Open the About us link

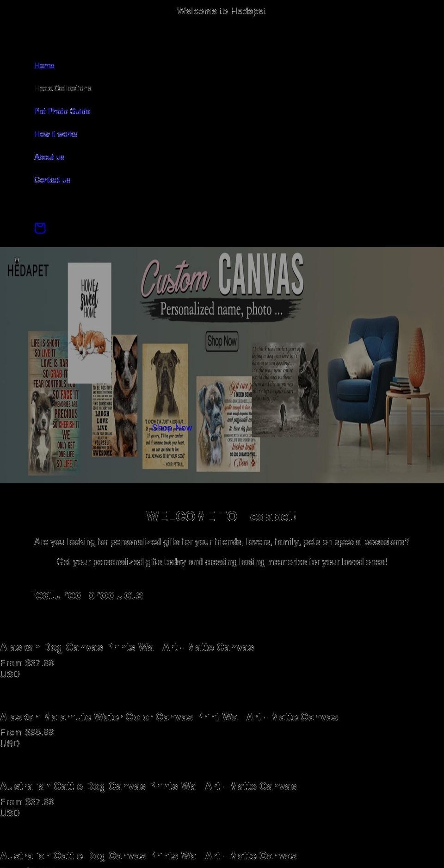pyautogui.click(x=49, y=157)
